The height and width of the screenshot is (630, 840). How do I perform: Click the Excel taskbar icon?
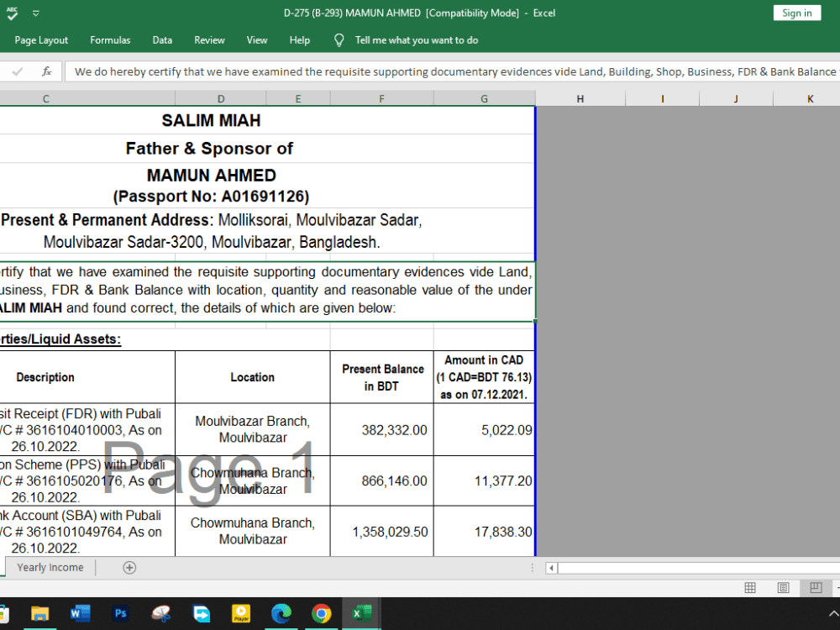tap(361, 613)
